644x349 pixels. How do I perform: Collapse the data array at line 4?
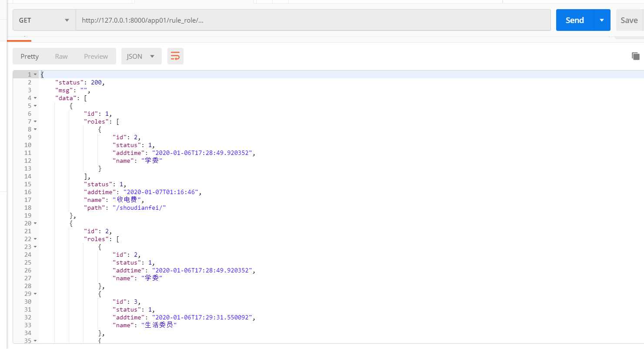click(x=35, y=98)
